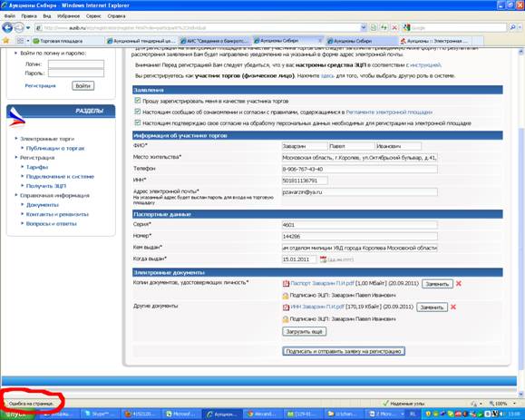Viewport: 525px width, 420px height.
Task: Expand the address bar history dropdown
Action: [x=364, y=28]
